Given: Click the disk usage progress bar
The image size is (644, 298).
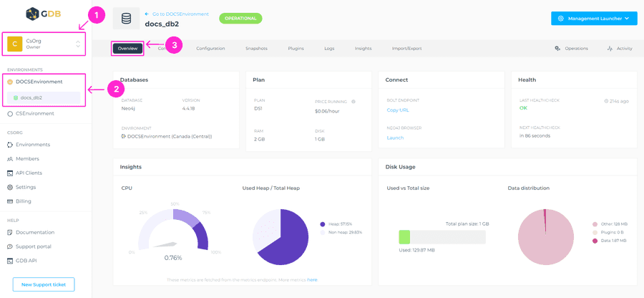Looking at the screenshot, I should pos(442,237).
